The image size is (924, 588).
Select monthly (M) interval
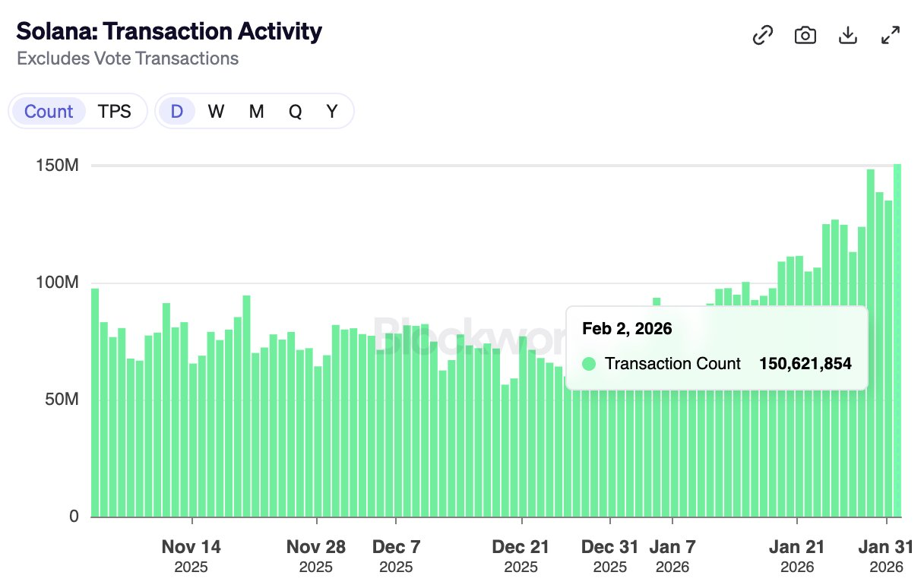pyautogui.click(x=256, y=112)
